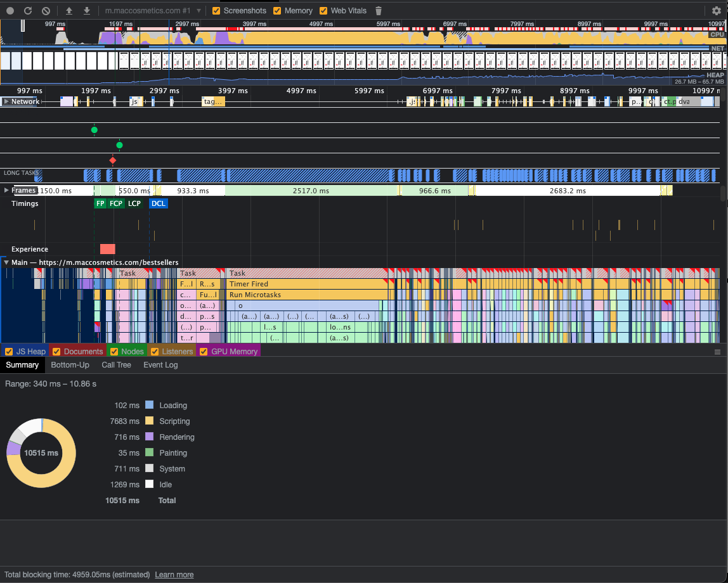728x583 pixels.
Task: Select the DCL timing marker
Action: point(159,203)
